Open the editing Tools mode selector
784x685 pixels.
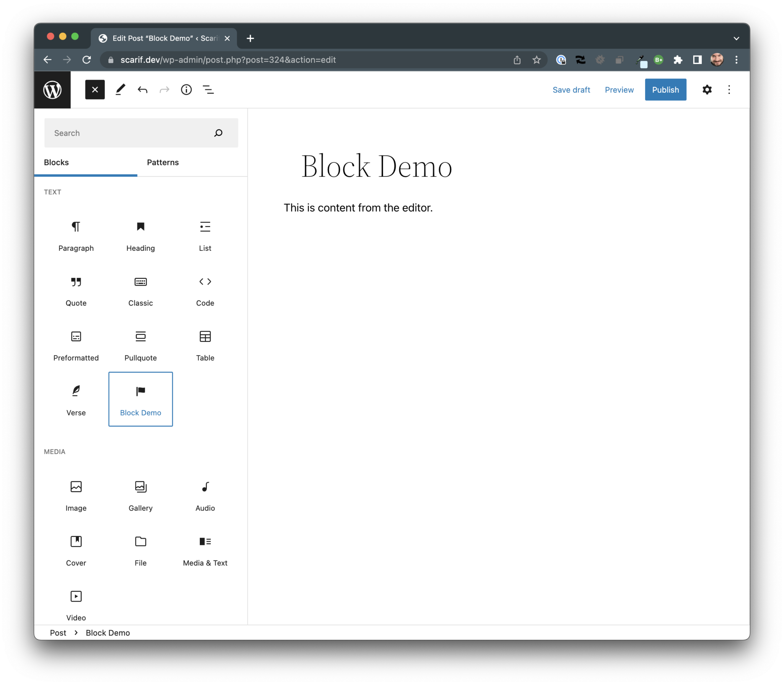coord(120,90)
